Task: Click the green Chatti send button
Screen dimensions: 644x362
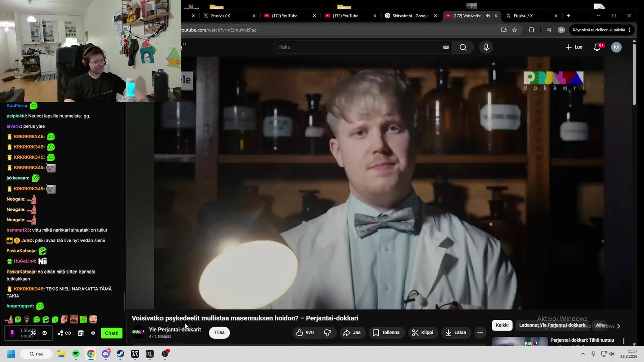Action: click(x=112, y=333)
